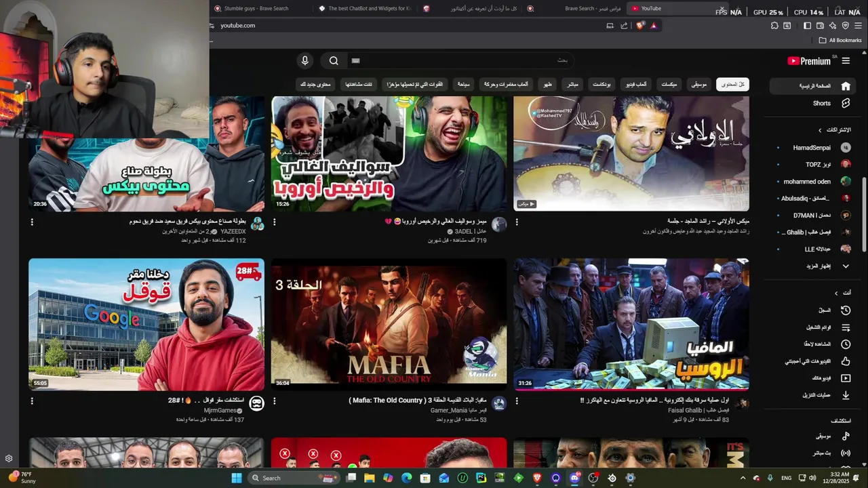Click the Brave Shields lion icon
This screenshot has height=488, width=868.
[639, 26]
